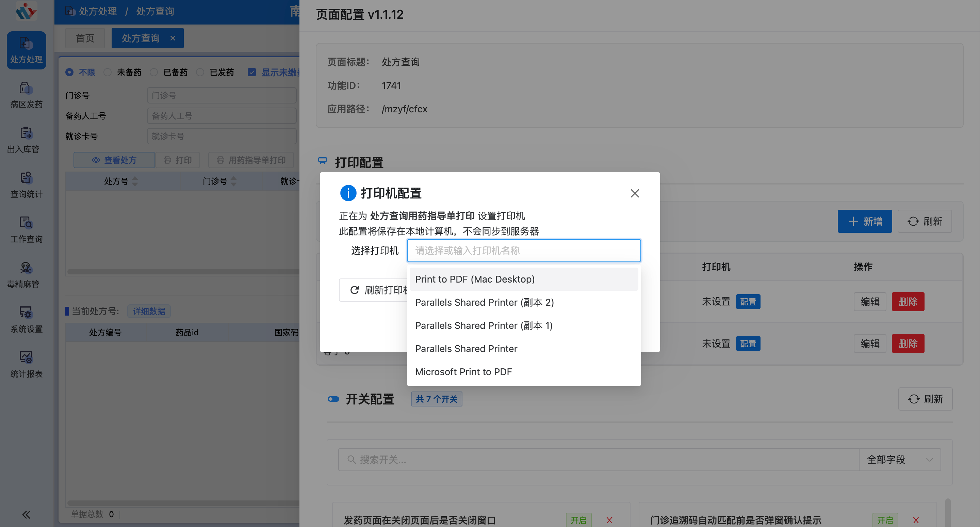
Task: Collapse the sidebar with the double-arrow icon
Action: pos(26,514)
